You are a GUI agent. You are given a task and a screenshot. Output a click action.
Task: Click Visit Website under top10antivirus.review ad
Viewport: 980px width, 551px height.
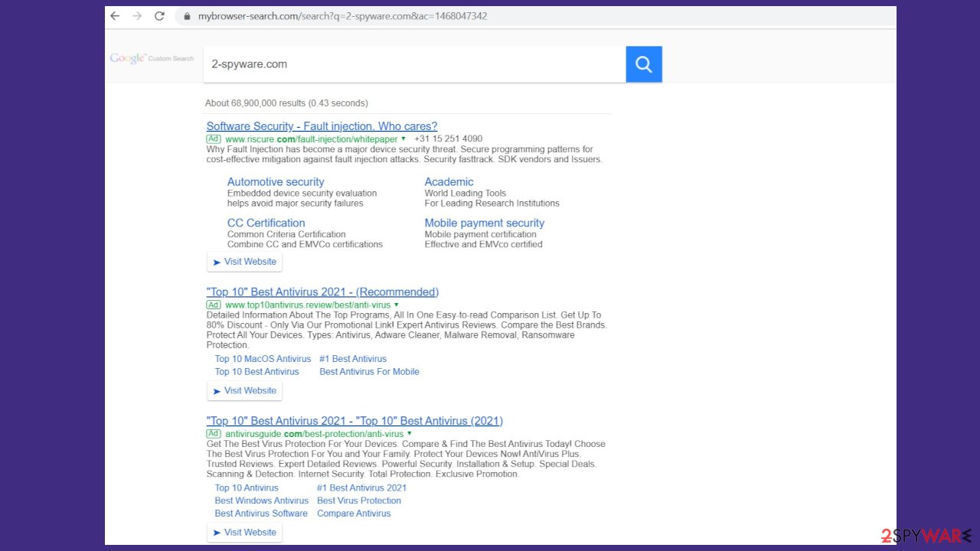(x=244, y=390)
